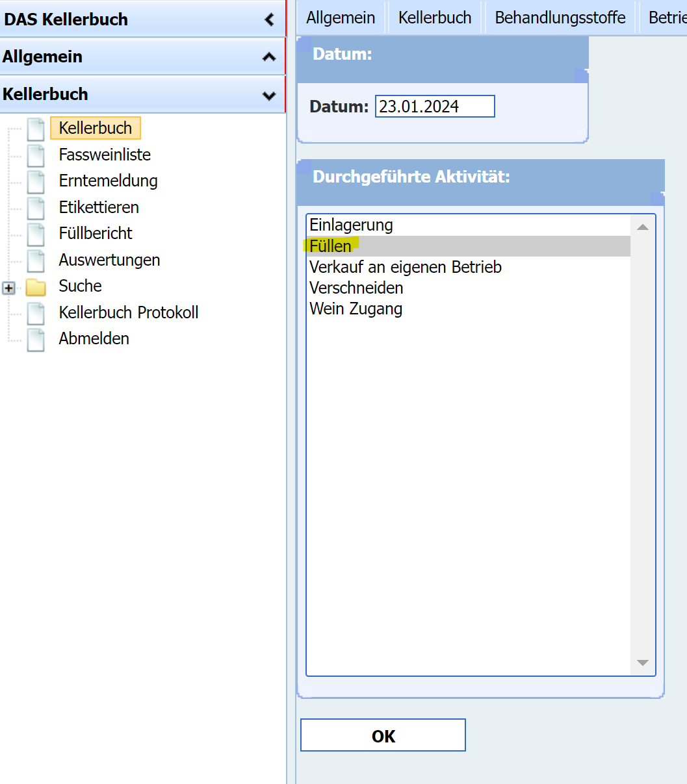This screenshot has width=687, height=784.
Task: Collapse the DAS Kellerbuch sidebar arrow
Action: coord(269,19)
